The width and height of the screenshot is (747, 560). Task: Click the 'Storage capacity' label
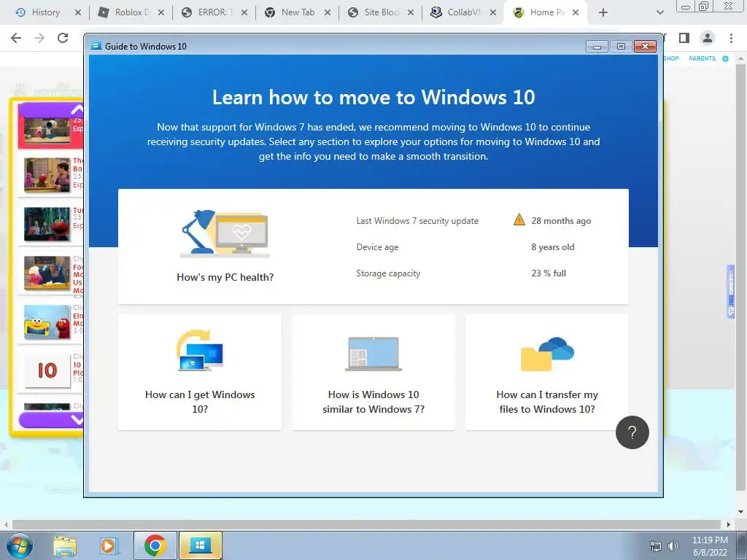pos(388,273)
